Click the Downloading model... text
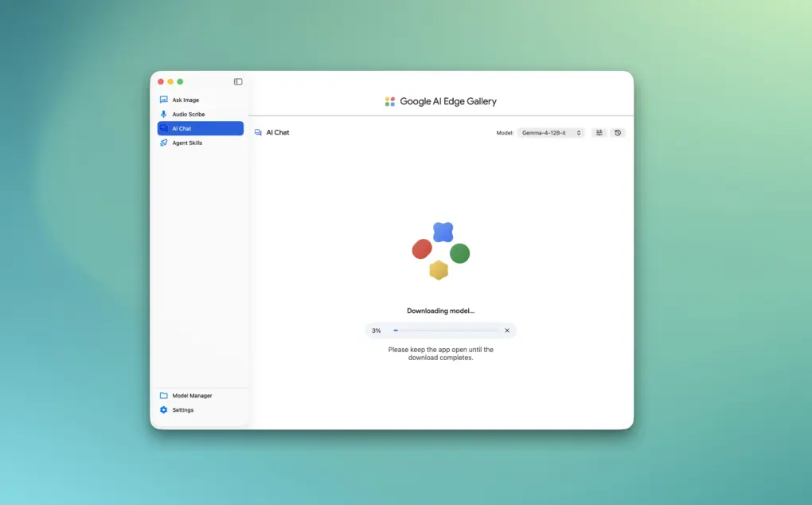 click(441, 311)
